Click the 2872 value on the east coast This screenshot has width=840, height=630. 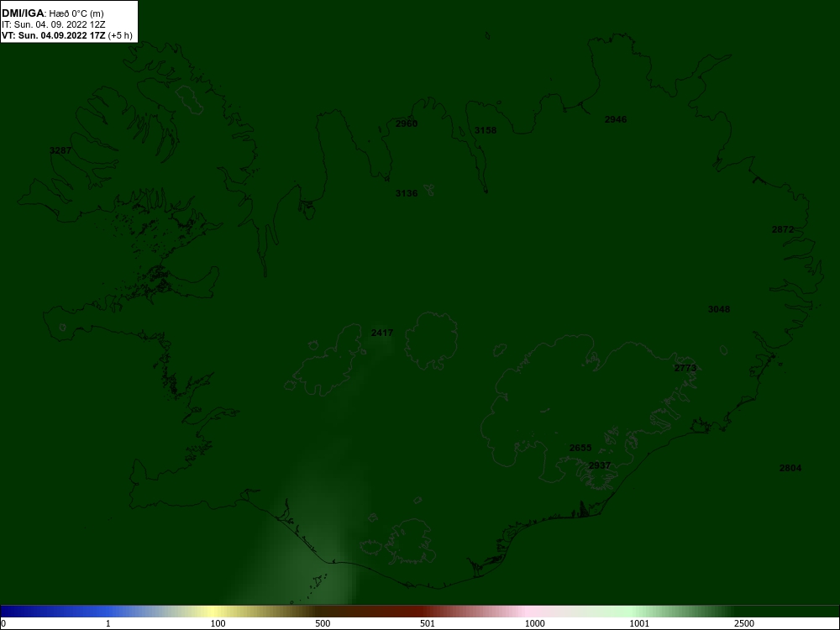coord(783,230)
